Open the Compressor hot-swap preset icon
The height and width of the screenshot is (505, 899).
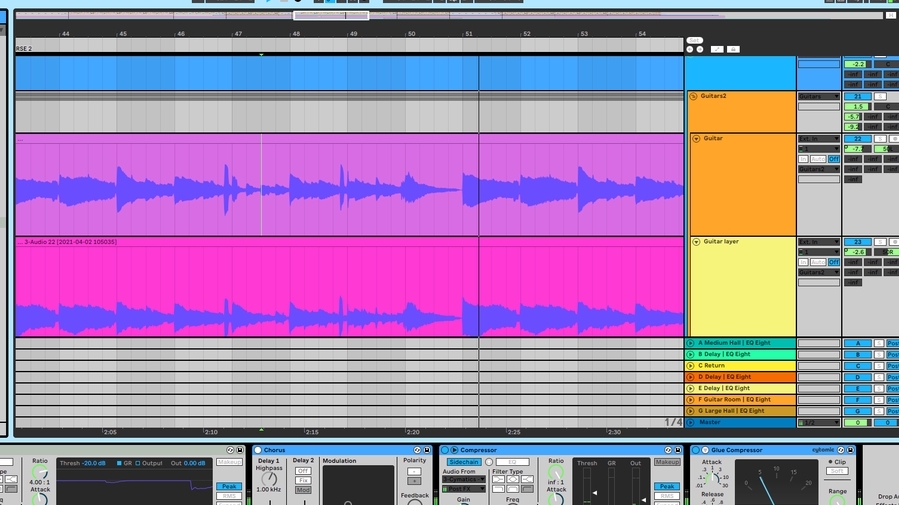pos(668,450)
